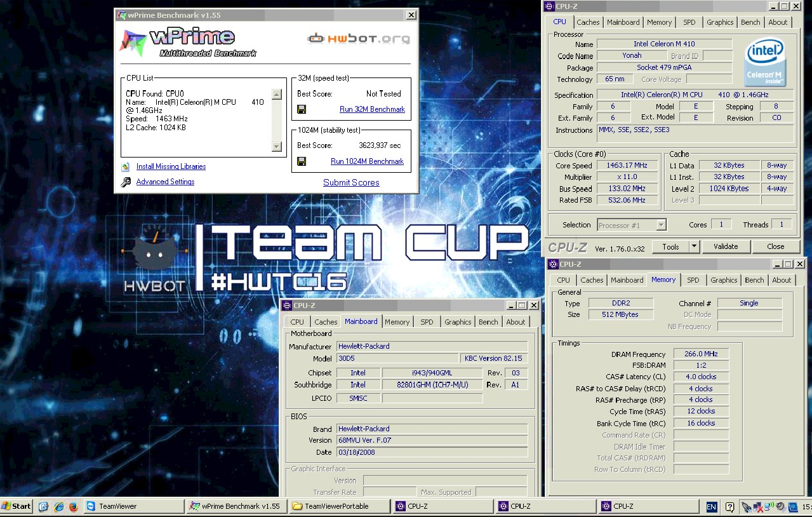812x517 pixels.
Task: Click Manufacturer field Hewlett-Packard in Motherboard
Action: 432,346
